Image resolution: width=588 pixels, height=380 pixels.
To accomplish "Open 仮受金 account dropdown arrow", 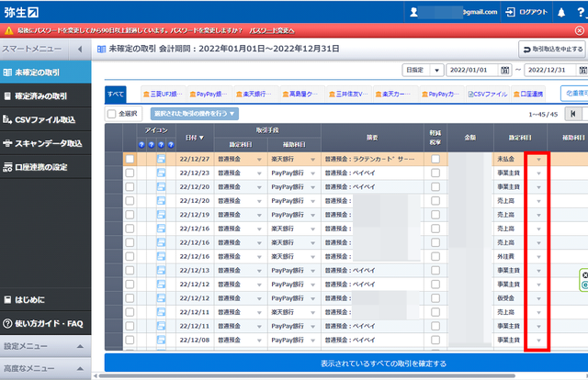I will (539, 298).
